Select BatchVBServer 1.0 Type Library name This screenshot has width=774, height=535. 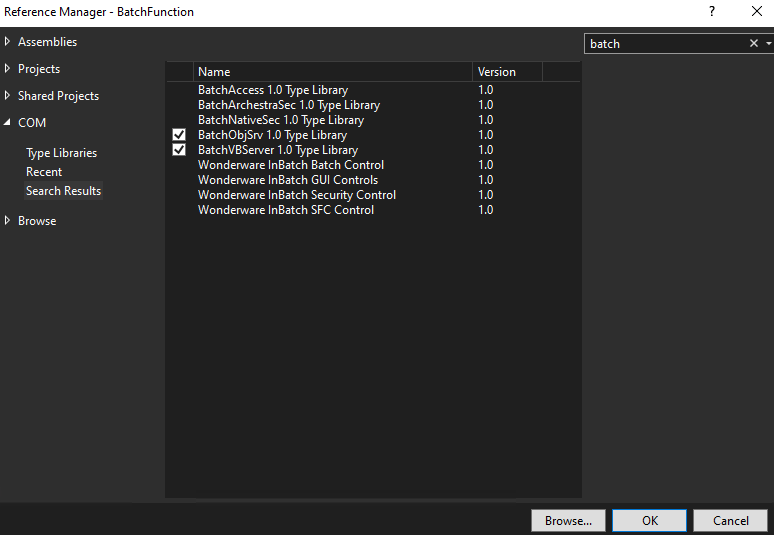[278, 150]
